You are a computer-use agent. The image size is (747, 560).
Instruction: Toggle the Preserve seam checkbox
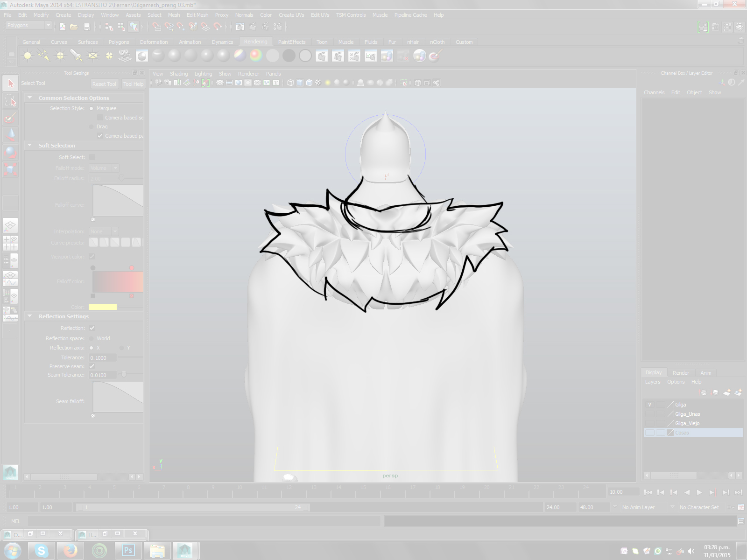(92, 366)
